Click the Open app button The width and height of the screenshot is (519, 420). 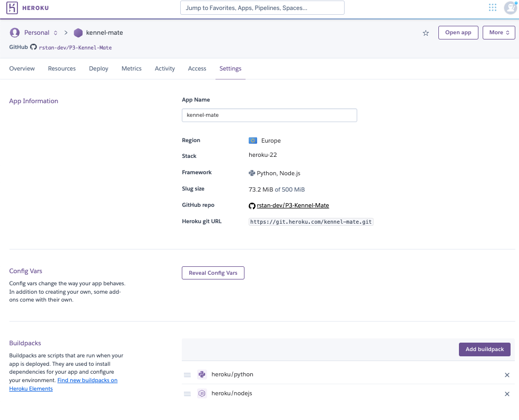(458, 33)
